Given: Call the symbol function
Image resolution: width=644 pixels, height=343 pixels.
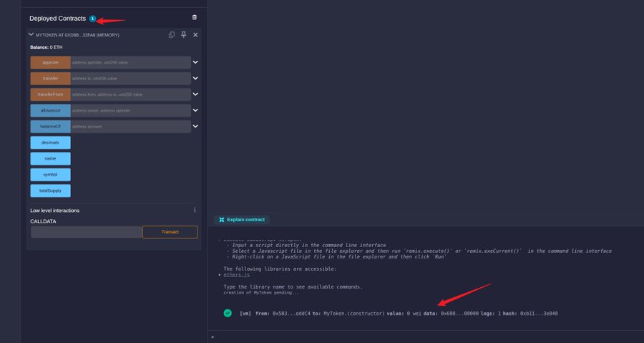Looking at the screenshot, I should coord(51,175).
